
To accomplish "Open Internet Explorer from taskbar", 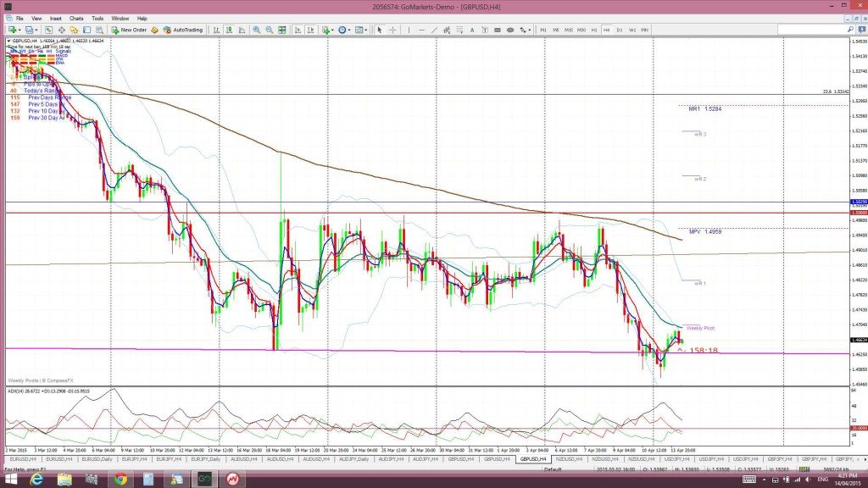I will tap(36, 480).
